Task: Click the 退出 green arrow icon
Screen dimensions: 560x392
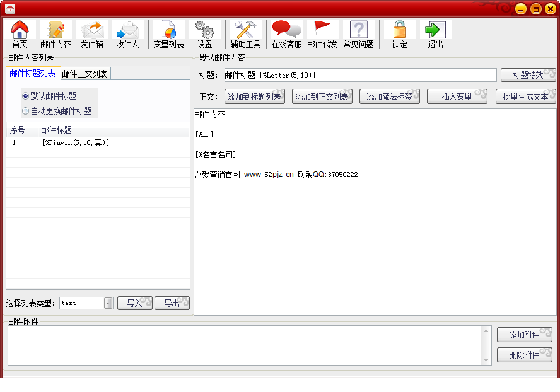Action: (435, 34)
